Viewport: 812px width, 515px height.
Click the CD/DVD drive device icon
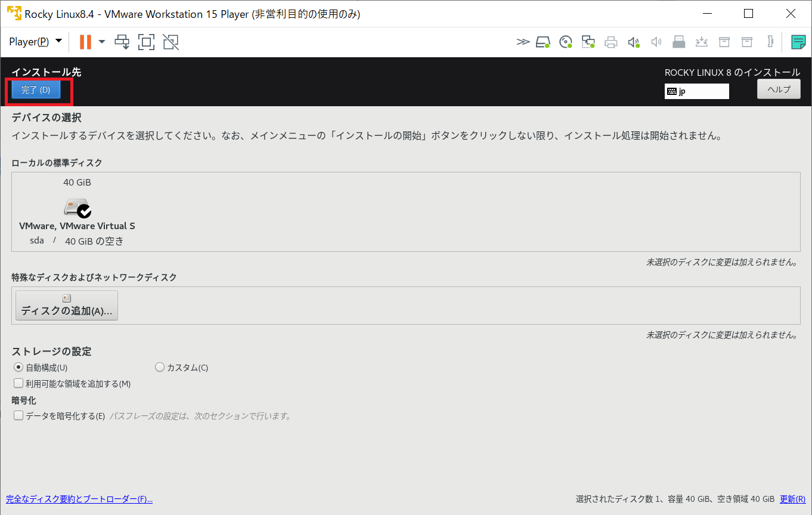pos(566,42)
